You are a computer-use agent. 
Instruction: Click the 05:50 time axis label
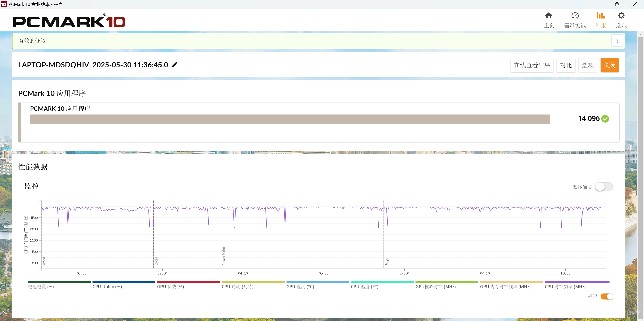324,273
